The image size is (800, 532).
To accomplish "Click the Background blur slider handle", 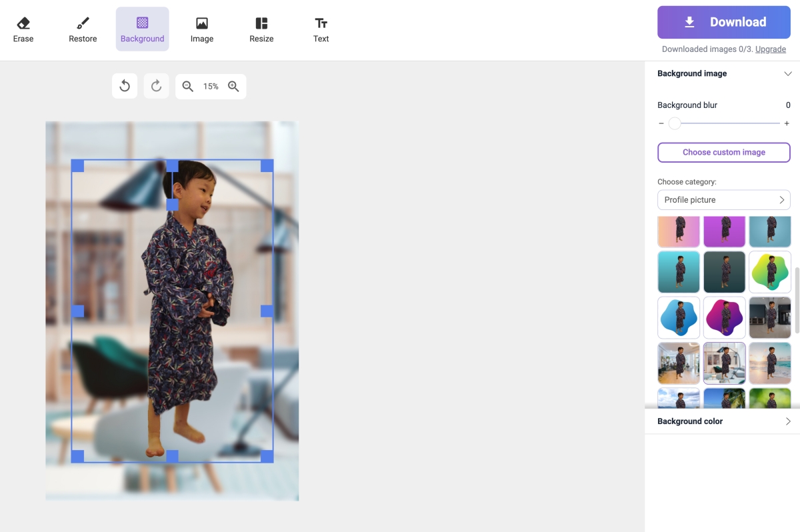I will 675,123.
